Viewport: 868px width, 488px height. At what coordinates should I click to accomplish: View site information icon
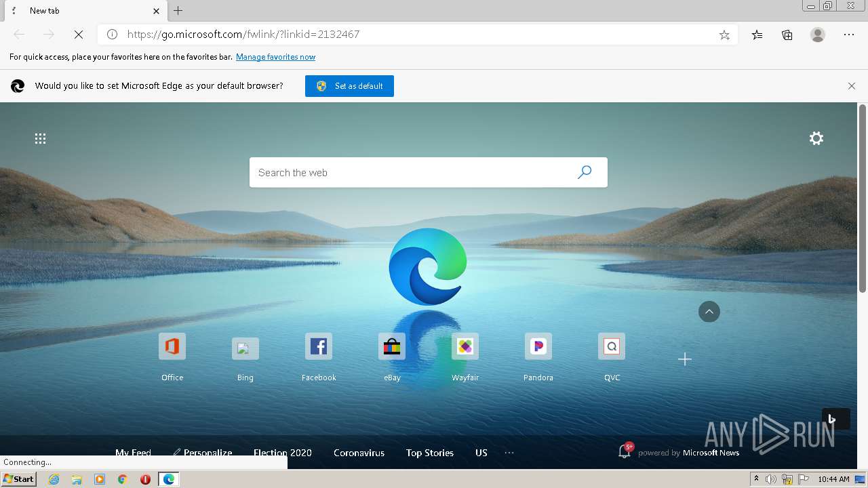pos(113,35)
